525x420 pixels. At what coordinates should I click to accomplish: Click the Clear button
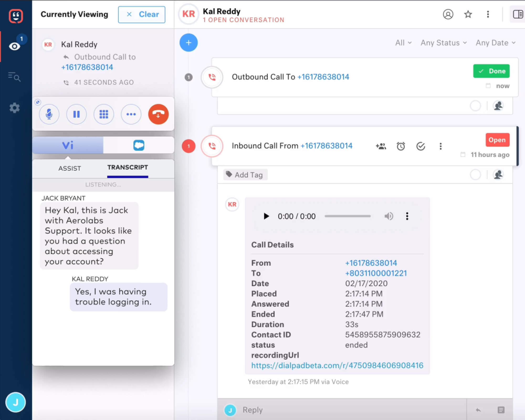tap(142, 14)
